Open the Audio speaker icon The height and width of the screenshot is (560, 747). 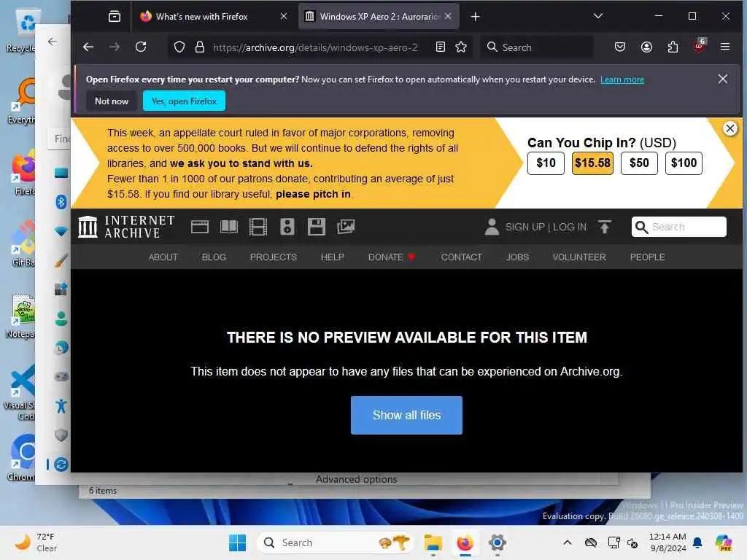(287, 227)
